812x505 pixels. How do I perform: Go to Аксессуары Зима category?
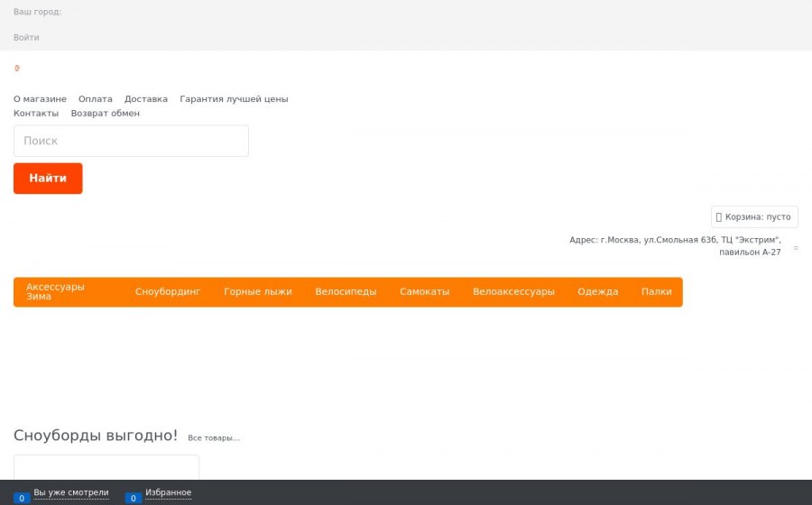click(x=55, y=292)
